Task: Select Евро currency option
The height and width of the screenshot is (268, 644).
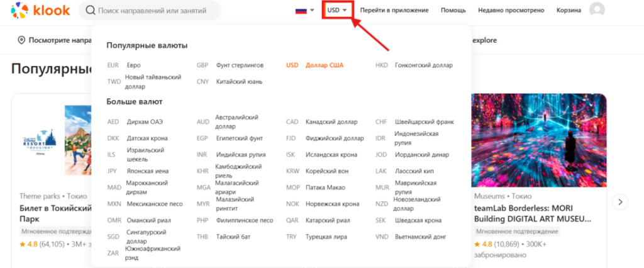Action: click(133, 65)
